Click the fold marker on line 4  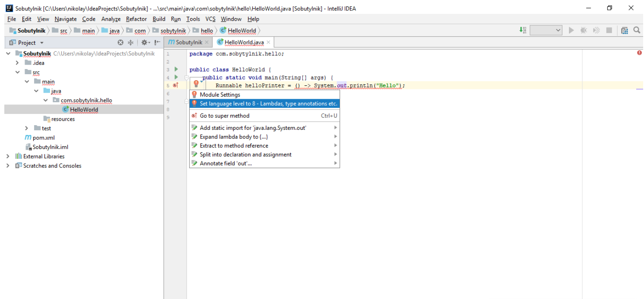coord(186,78)
